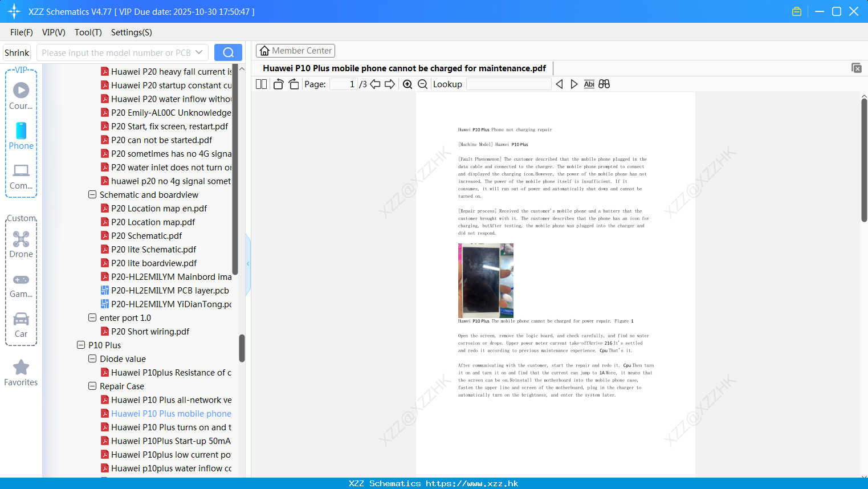Viewport: 868px width, 489px height.
Task: Open P20-HL2EMILYM YiDianTong file
Action: tap(171, 304)
